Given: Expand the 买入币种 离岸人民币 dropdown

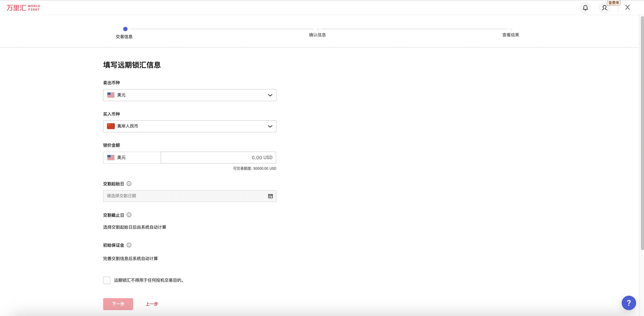Looking at the screenshot, I should click(190, 126).
